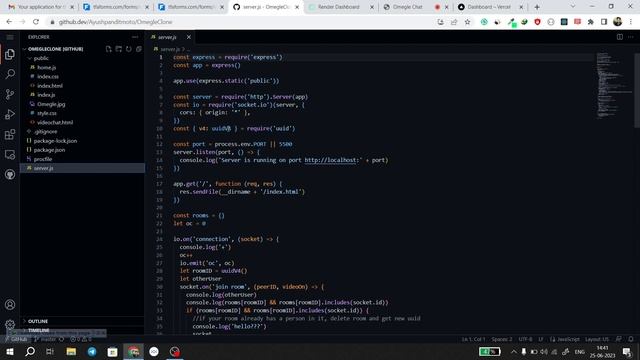Click Spaces: 2 indentation in status bar
The height and width of the screenshot is (360, 640).
tap(502, 339)
